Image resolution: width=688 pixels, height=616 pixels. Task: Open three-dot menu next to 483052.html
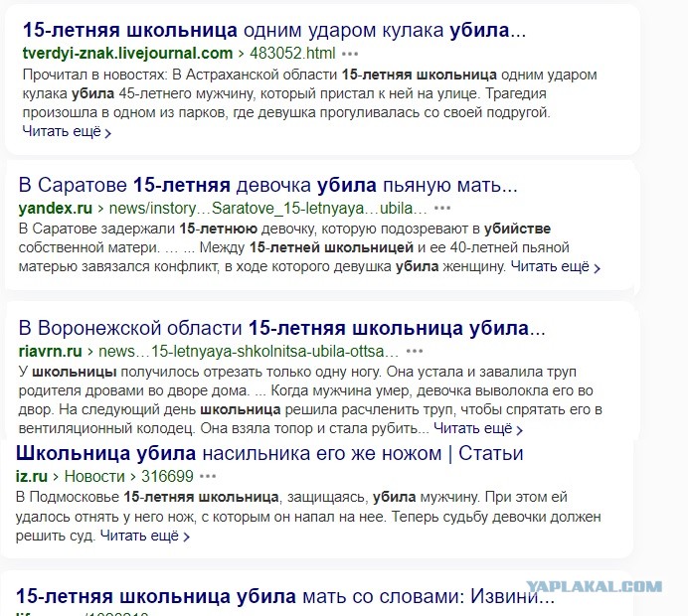pyautogui.click(x=350, y=54)
